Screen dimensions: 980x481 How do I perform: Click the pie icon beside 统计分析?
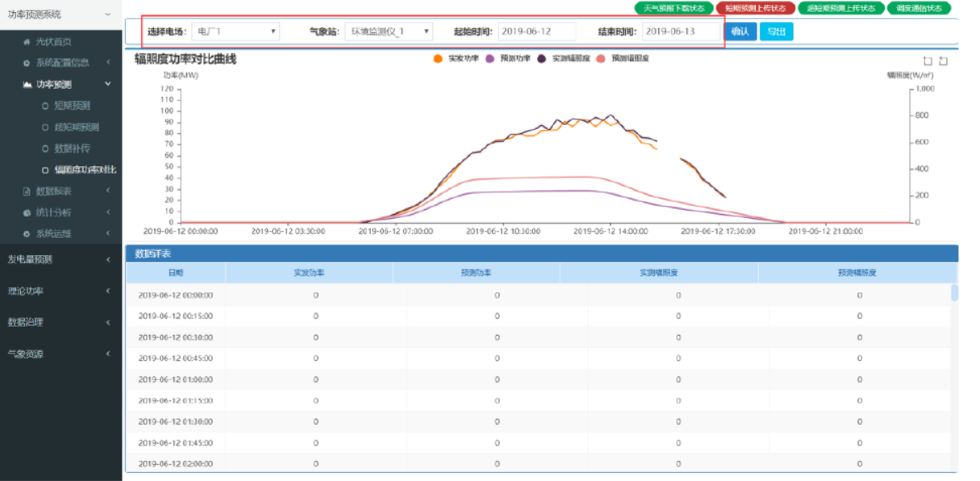point(27,212)
